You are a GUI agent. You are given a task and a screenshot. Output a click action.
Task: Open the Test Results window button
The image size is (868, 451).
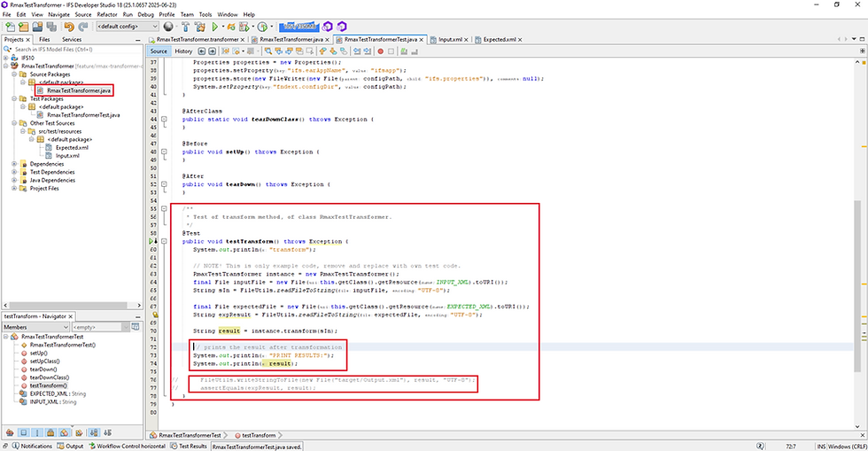pos(189,446)
